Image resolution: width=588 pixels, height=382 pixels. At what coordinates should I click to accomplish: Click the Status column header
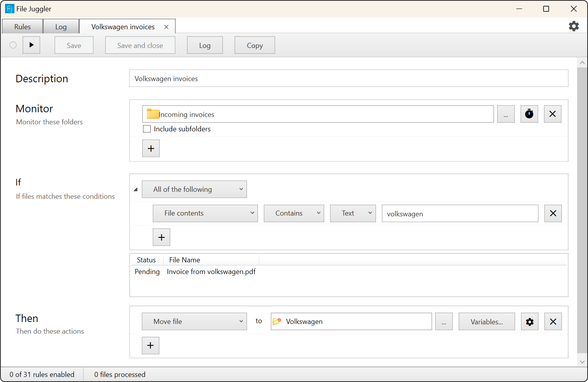coord(147,260)
